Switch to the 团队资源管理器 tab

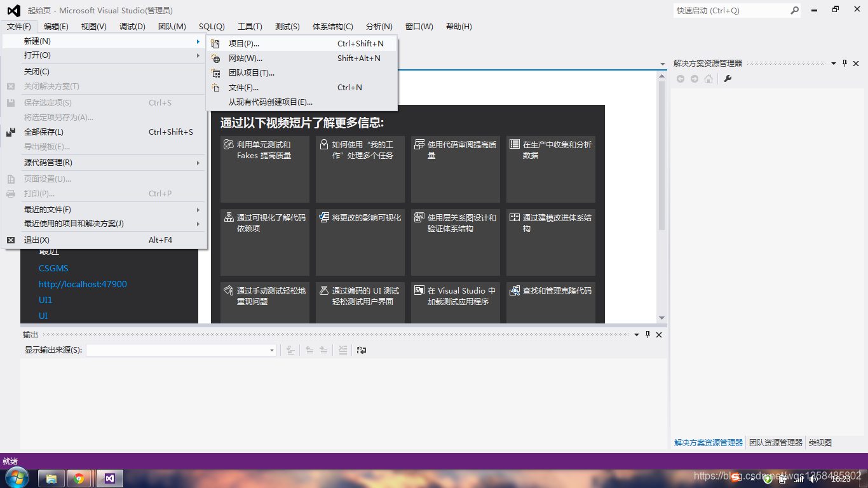pos(775,442)
